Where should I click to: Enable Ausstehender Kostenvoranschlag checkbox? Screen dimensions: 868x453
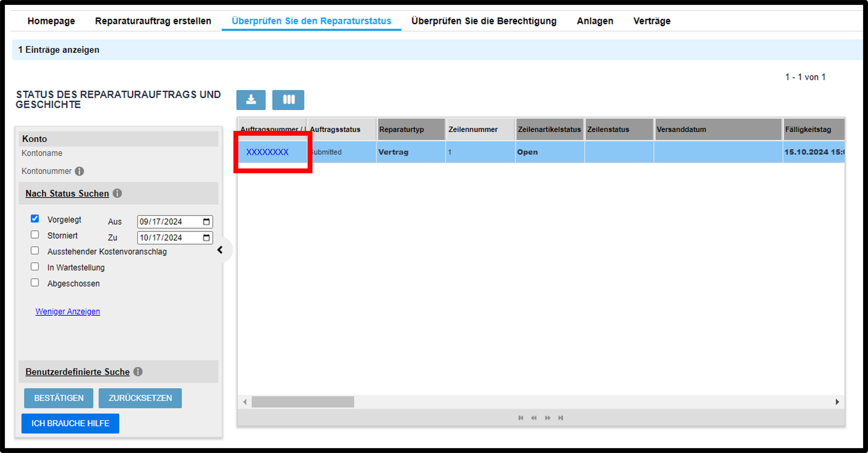(x=35, y=250)
